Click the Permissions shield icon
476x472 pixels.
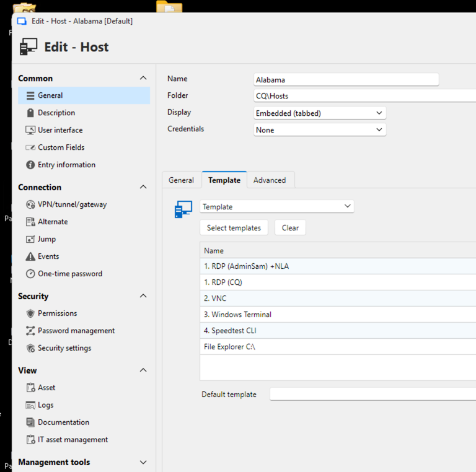click(x=30, y=313)
